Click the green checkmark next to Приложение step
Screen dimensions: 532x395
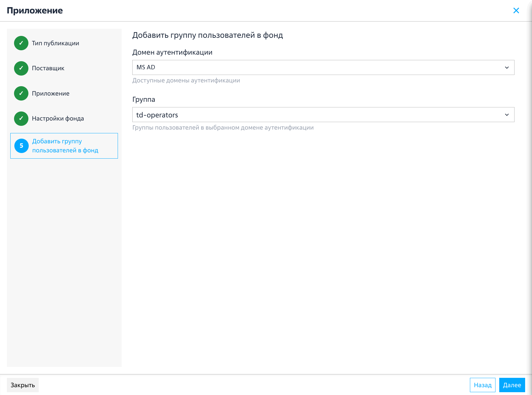click(x=21, y=93)
